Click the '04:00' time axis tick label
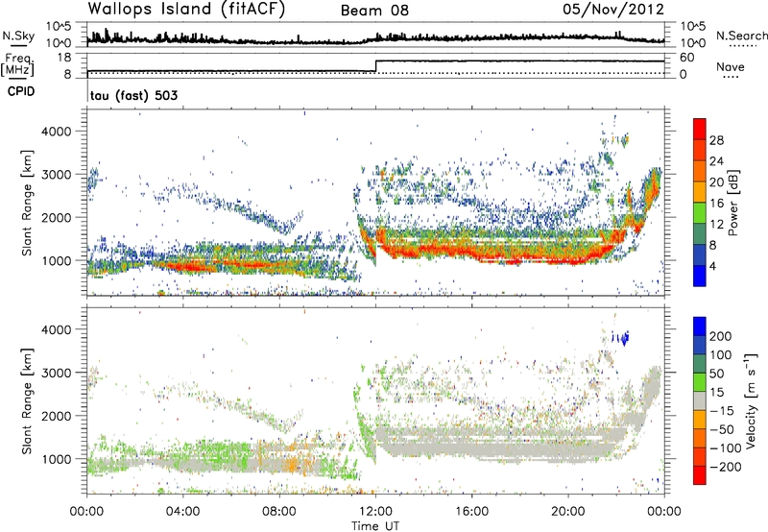 182,512
